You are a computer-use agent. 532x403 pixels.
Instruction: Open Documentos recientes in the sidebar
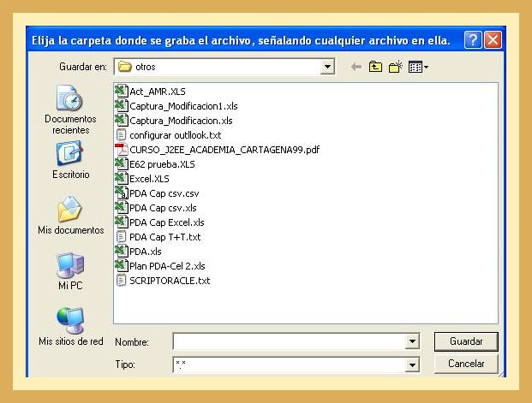point(70,110)
